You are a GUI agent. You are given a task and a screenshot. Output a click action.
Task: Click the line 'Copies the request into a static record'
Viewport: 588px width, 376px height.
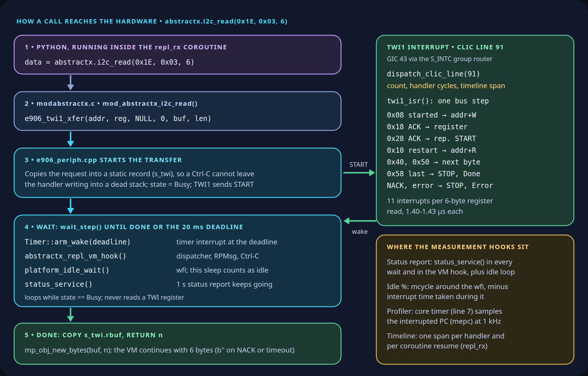(x=139, y=174)
